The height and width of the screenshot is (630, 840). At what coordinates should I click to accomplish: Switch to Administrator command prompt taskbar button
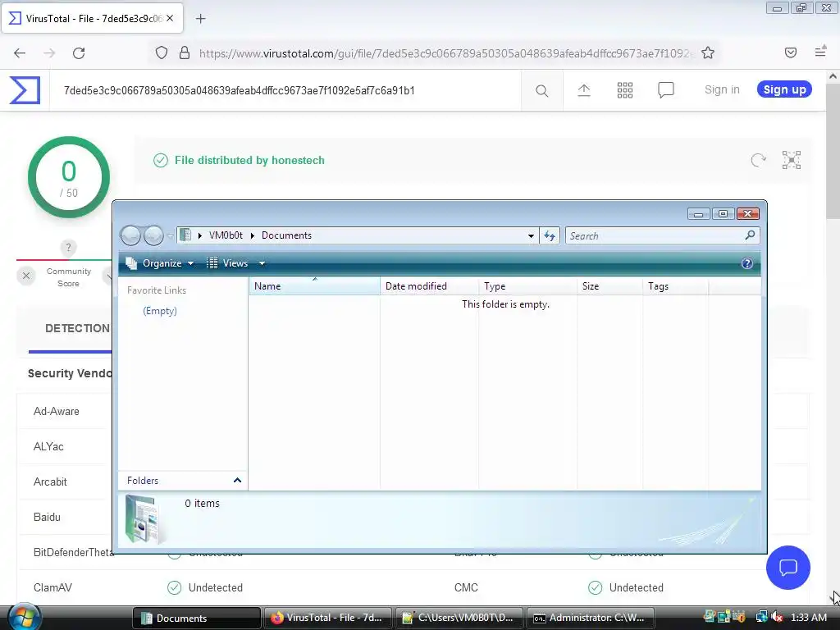591,619
